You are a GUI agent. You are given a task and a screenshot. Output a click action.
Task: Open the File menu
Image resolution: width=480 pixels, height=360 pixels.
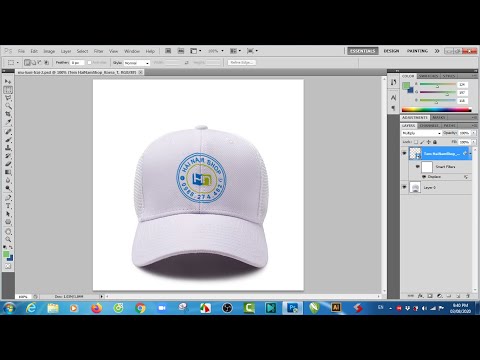(x=21, y=51)
